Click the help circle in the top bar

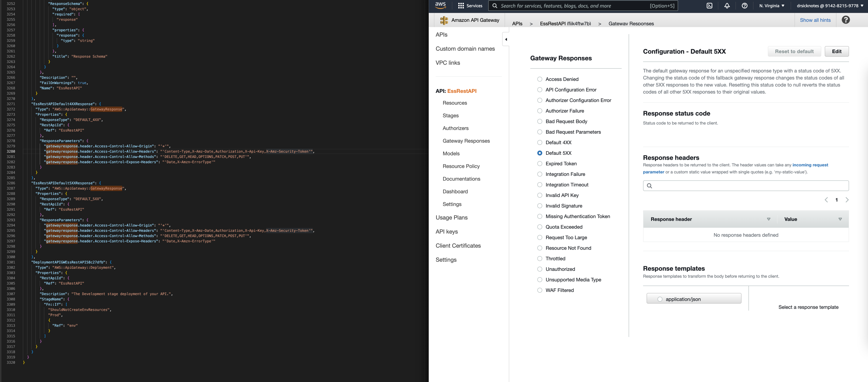745,6
